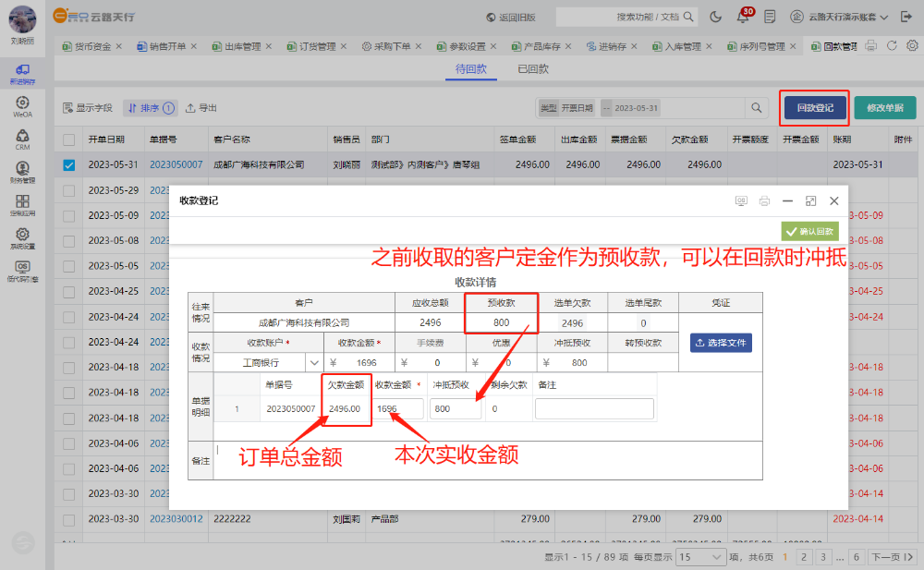Click the 选择文件 upload button

coord(721,343)
